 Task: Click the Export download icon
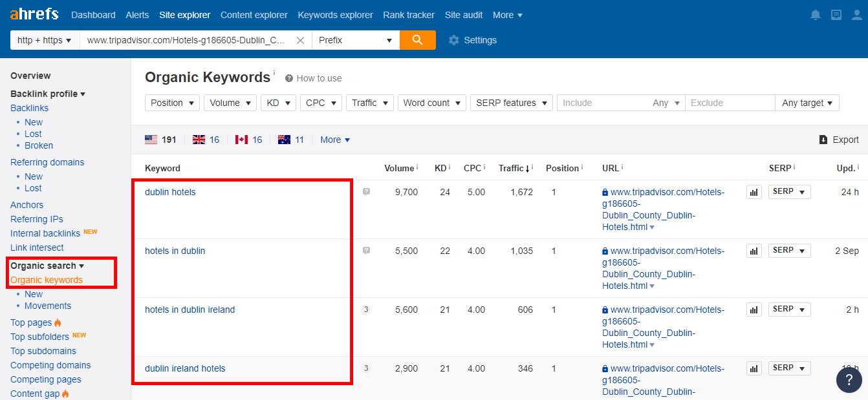point(823,140)
